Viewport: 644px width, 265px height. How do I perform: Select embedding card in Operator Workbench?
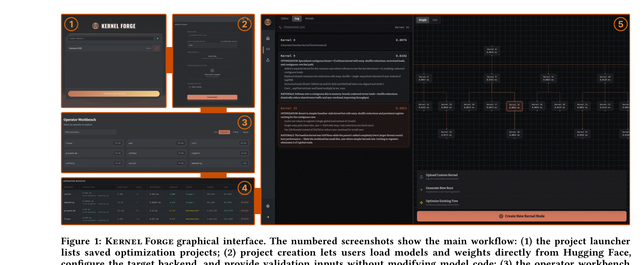click(x=219, y=163)
